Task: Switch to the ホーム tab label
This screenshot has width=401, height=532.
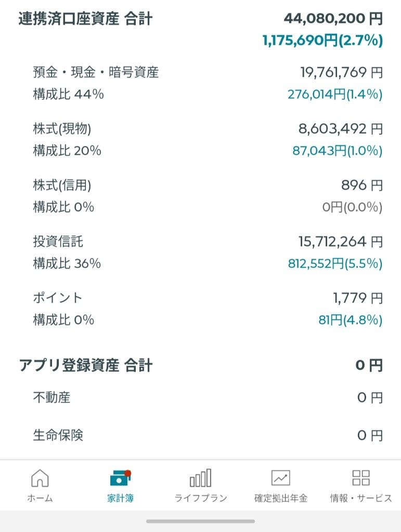Action: 40,498
